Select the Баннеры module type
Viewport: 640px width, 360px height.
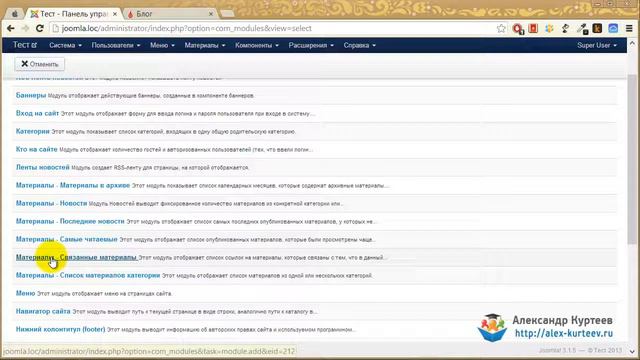tap(31, 95)
